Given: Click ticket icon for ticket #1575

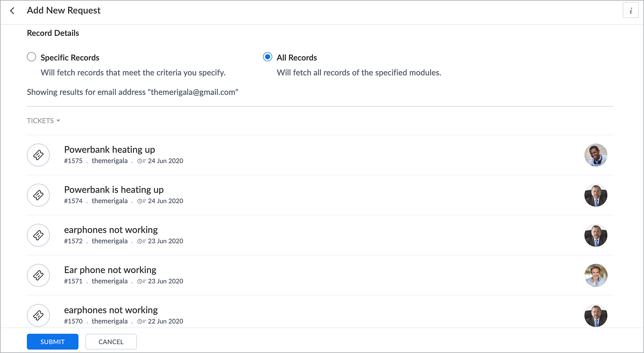Looking at the screenshot, I should click(38, 155).
